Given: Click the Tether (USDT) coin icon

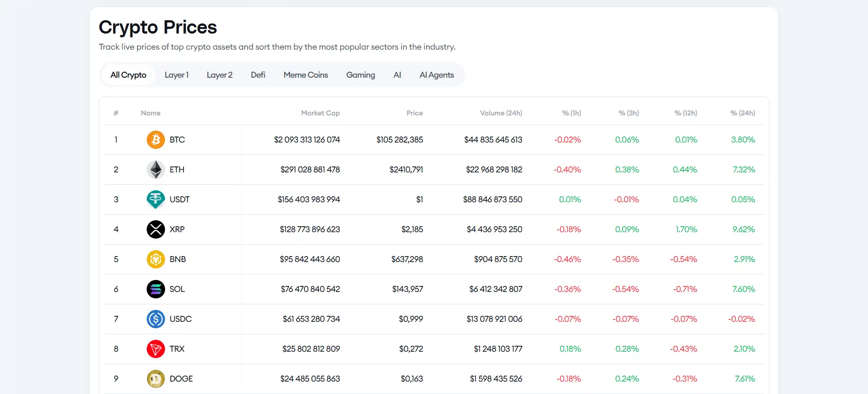Looking at the screenshot, I should point(155,200).
